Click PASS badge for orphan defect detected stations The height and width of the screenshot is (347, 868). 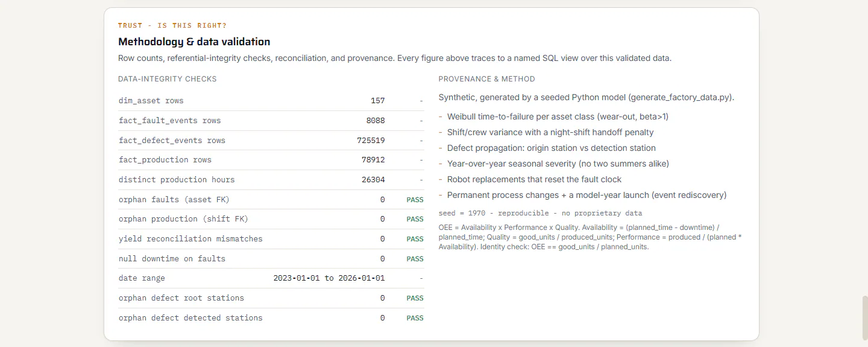[x=415, y=318]
